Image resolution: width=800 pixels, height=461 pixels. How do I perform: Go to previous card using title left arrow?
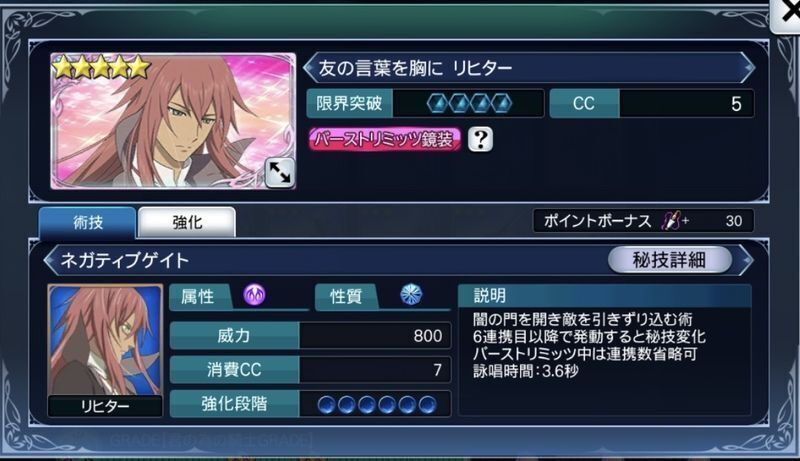[x=310, y=67]
